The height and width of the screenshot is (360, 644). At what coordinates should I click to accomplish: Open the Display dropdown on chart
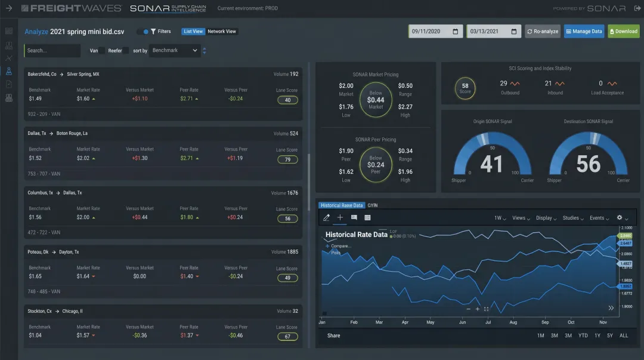pos(546,218)
